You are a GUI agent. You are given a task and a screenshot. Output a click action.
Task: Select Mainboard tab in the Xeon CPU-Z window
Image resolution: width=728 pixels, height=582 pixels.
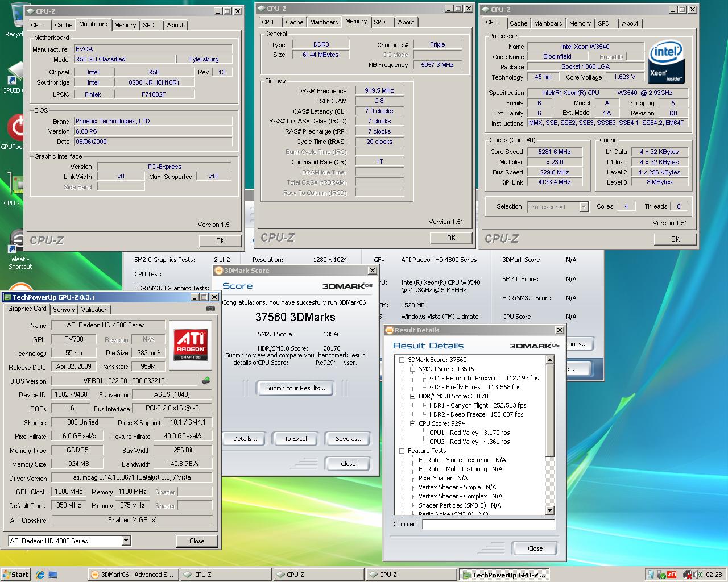pos(548,23)
